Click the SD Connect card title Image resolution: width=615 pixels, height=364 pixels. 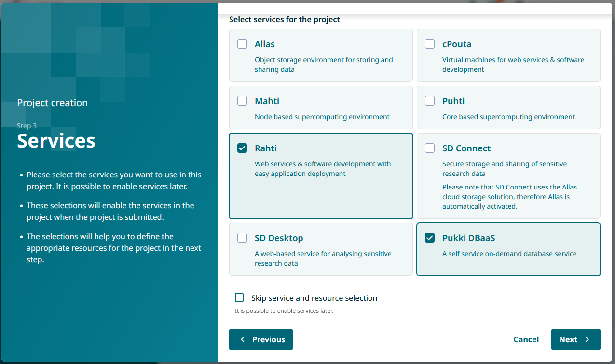click(x=466, y=148)
